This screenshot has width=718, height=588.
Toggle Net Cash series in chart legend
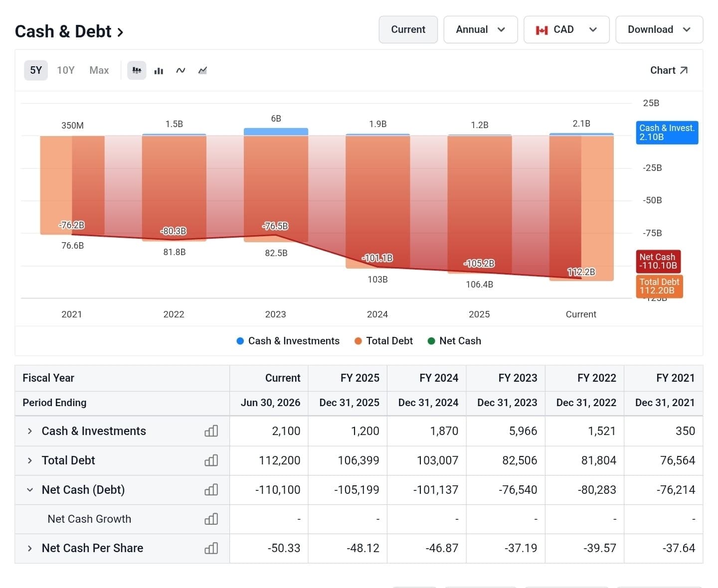454,341
